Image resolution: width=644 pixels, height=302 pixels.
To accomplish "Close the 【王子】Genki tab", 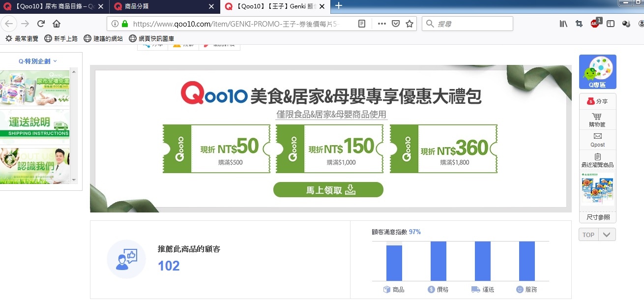I will tap(322, 6).
